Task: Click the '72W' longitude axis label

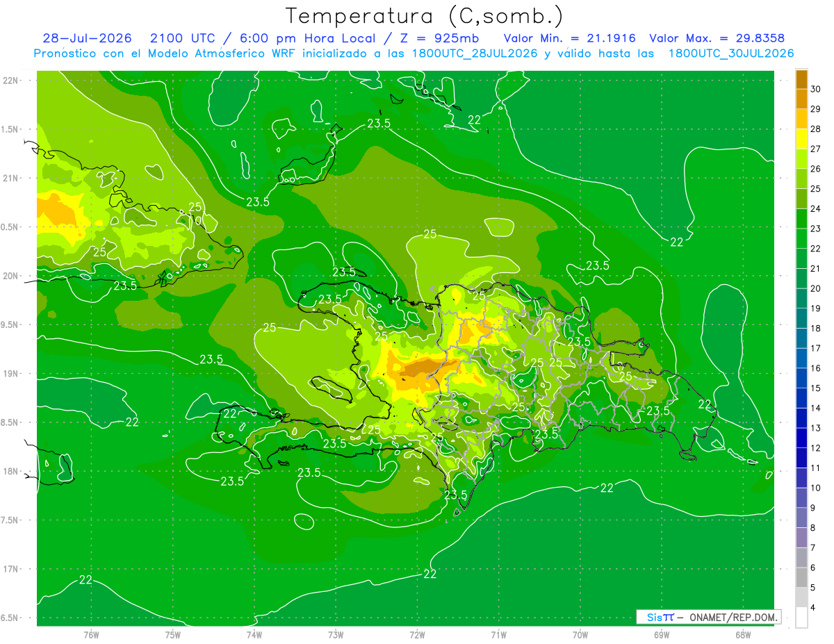Action: pyautogui.click(x=417, y=635)
